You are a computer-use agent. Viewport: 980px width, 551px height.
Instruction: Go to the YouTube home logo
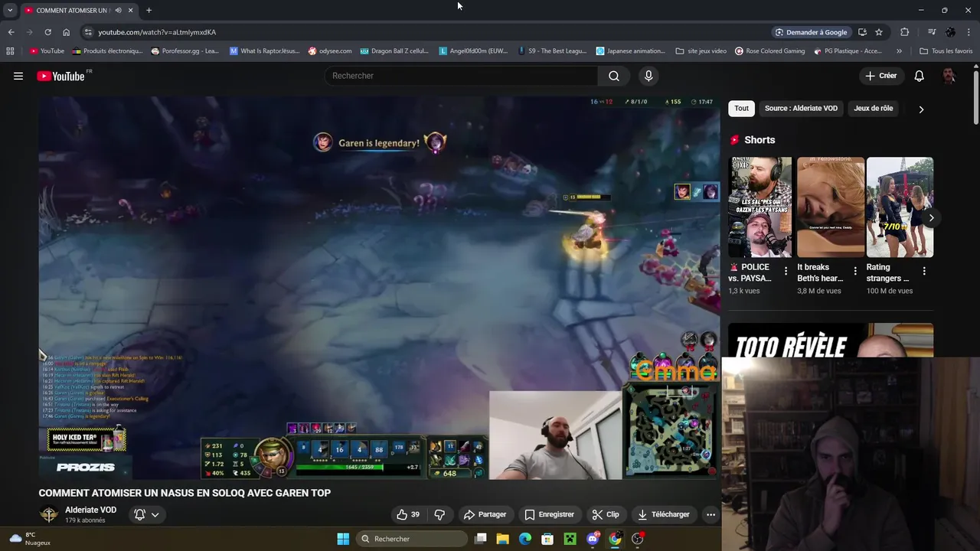[60, 76]
